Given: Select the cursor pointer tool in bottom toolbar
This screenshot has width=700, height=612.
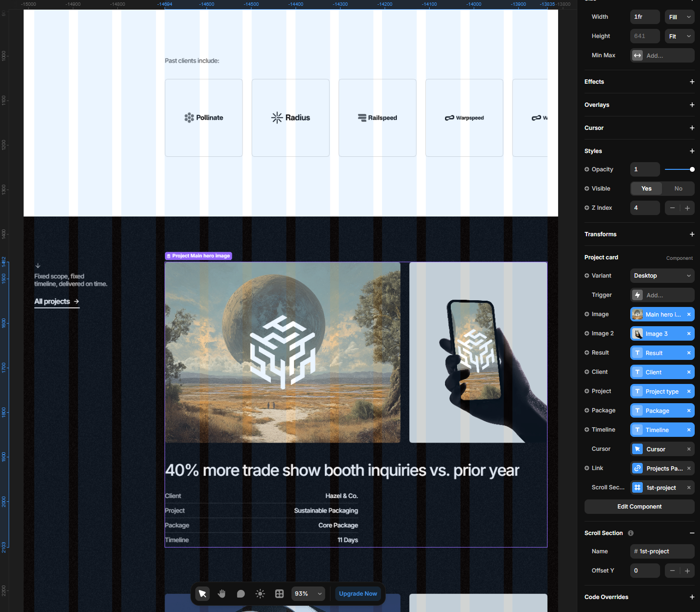Looking at the screenshot, I should (203, 594).
